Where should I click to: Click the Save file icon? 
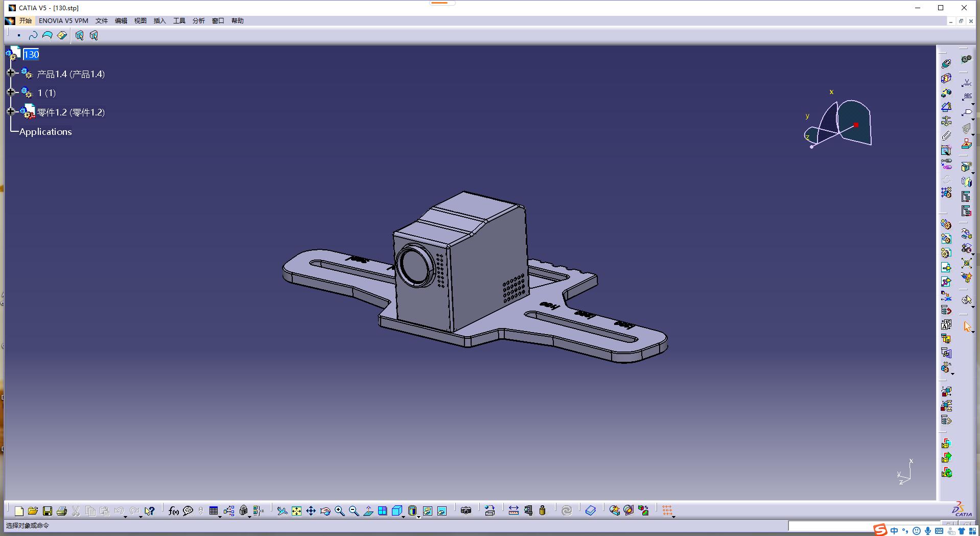pyautogui.click(x=47, y=511)
